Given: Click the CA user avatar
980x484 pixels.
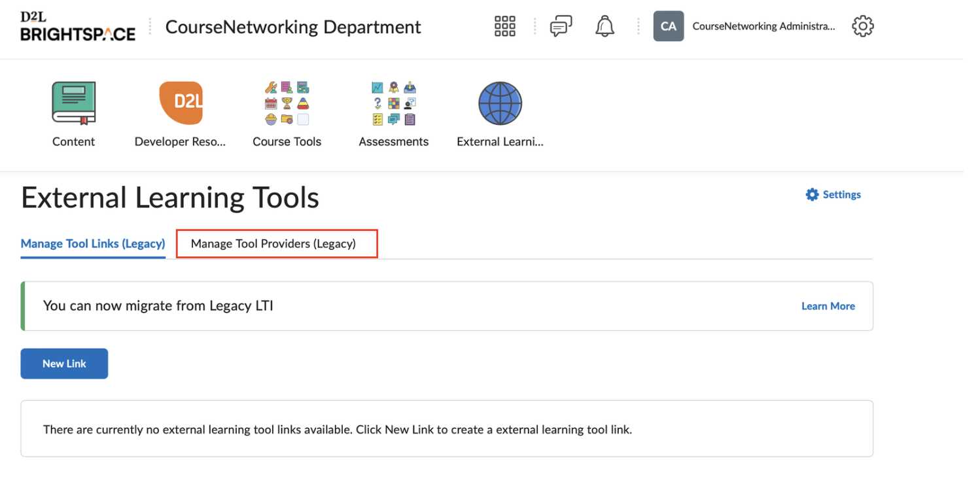Looking at the screenshot, I should point(668,26).
